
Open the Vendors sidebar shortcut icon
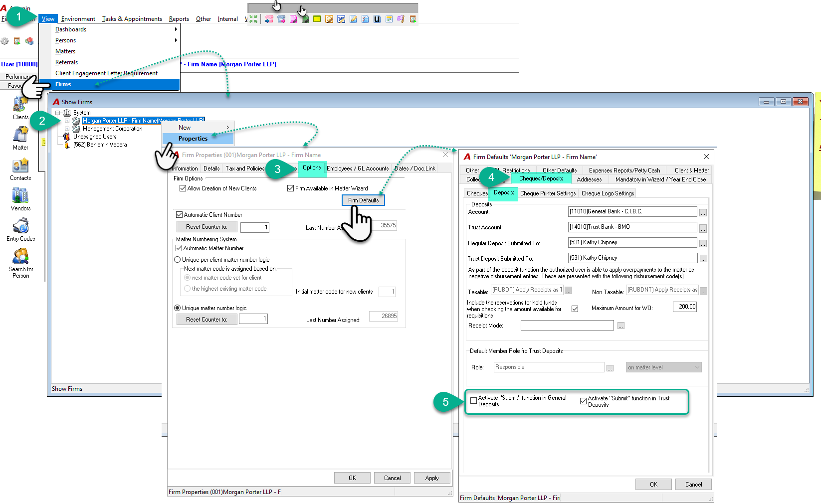click(20, 195)
